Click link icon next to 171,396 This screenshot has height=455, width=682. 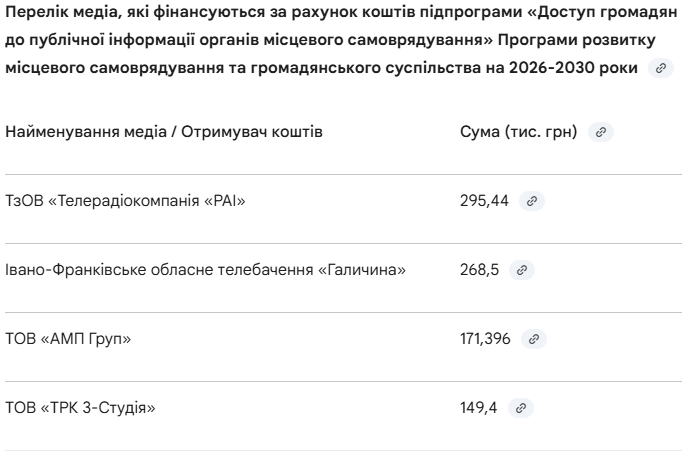(532, 340)
